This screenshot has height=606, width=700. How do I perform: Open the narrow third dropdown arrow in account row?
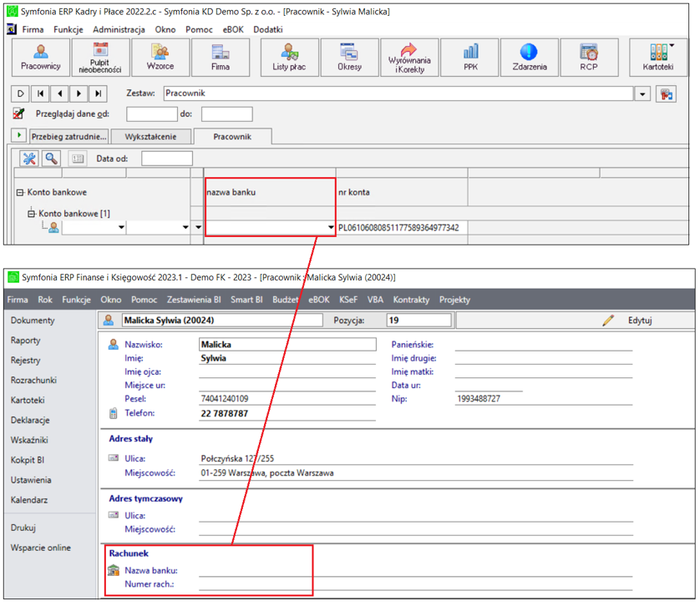(x=198, y=228)
